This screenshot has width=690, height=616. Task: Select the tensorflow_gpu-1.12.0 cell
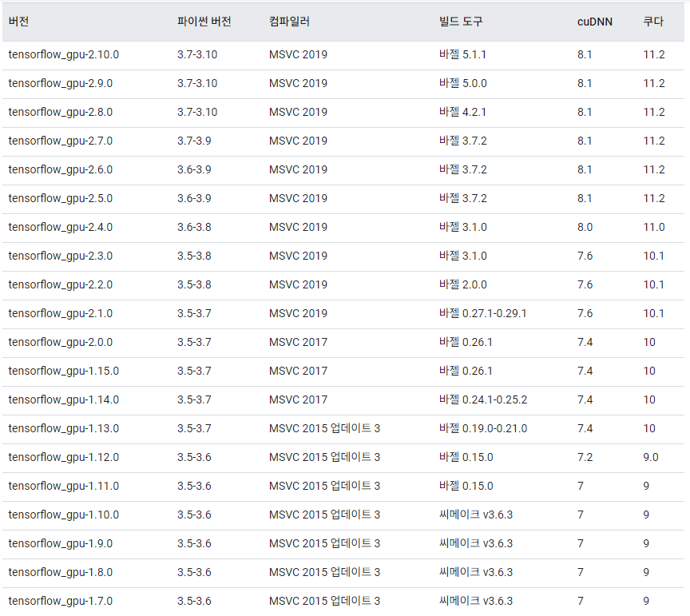pyautogui.click(x=64, y=458)
